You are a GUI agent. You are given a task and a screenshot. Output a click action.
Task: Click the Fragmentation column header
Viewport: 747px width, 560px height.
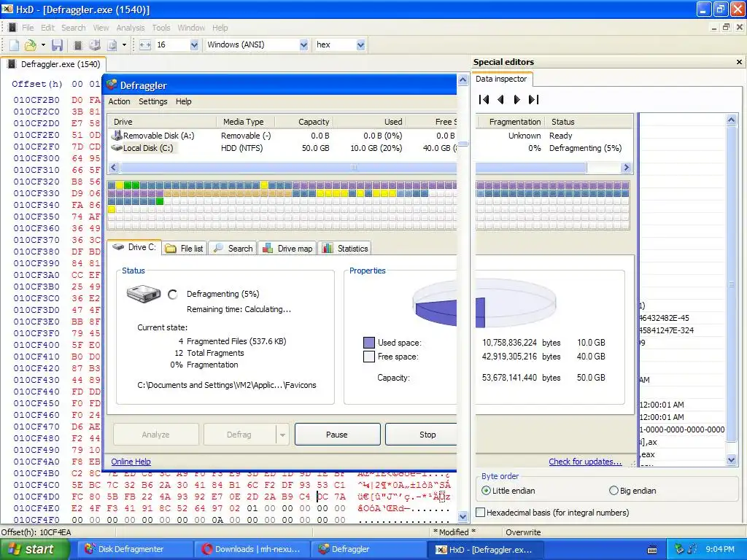[x=510, y=122]
